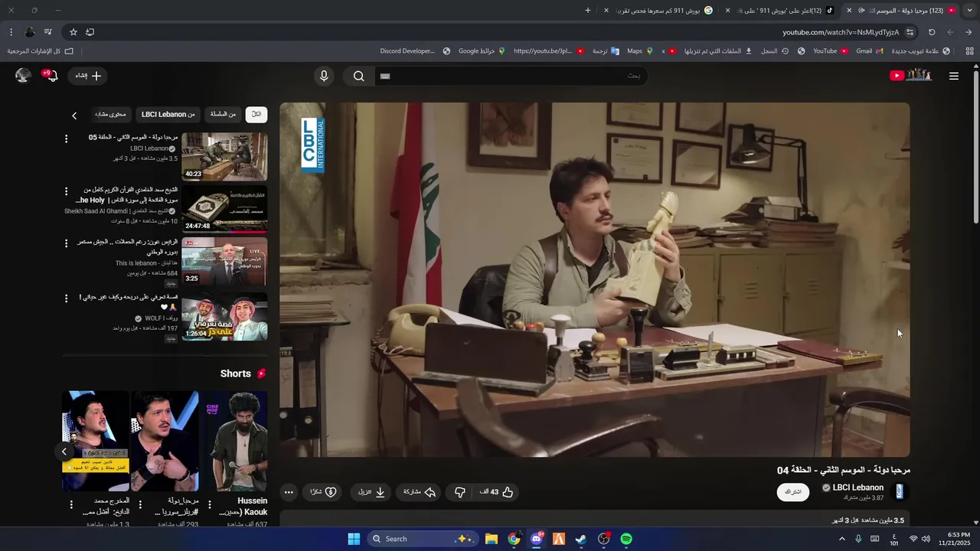Open options for مرحبا_دولة short
The width and height of the screenshot is (980, 551).
pyautogui.click(x=140, y=504)
